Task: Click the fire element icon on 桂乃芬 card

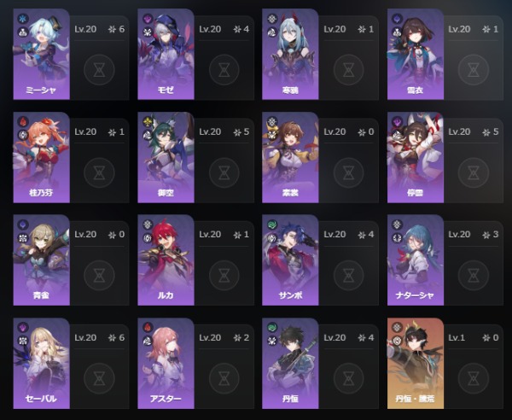Action: [x=23, y=121]
